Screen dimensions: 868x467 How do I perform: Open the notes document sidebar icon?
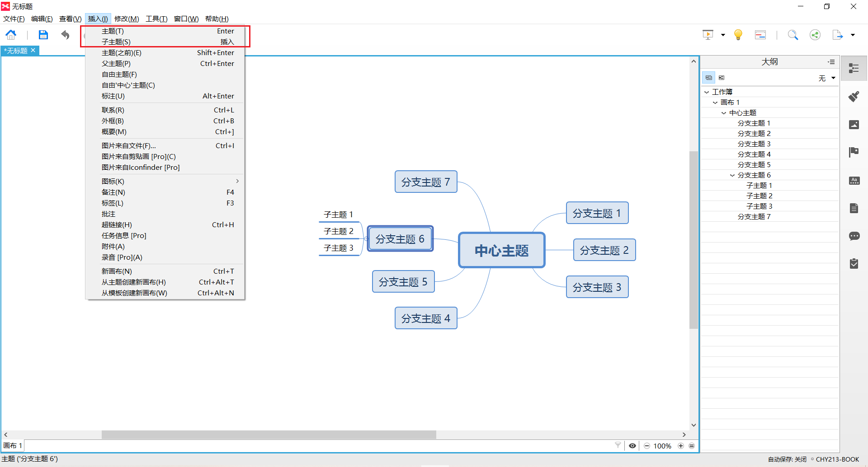854,208
